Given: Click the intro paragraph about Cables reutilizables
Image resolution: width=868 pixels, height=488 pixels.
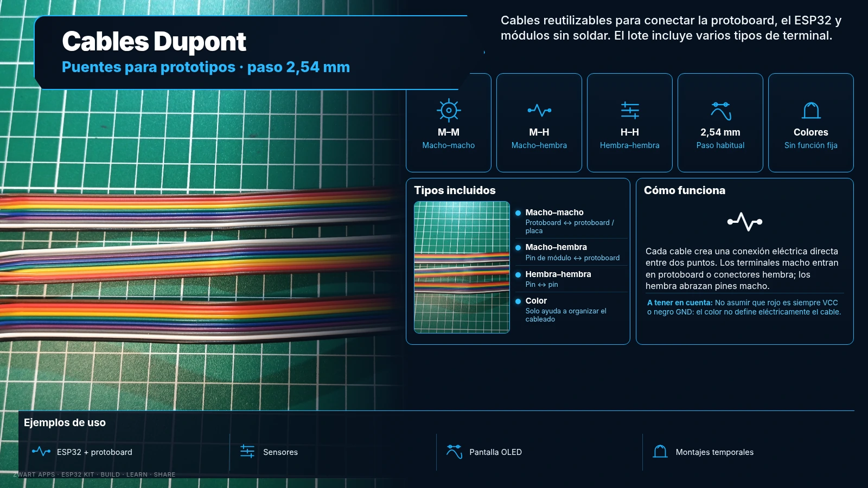Looking at the screenshot, I should coord(671,28).
